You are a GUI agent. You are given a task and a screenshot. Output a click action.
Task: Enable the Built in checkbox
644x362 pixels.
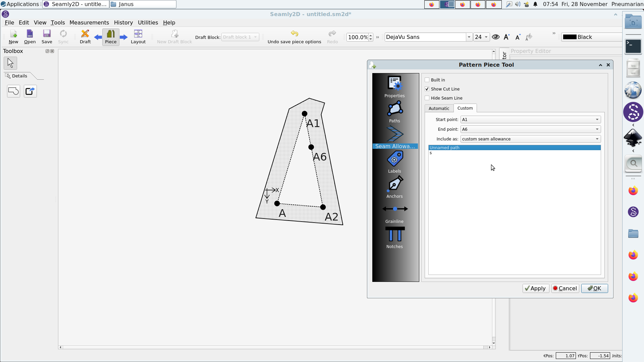coord(427,80)
